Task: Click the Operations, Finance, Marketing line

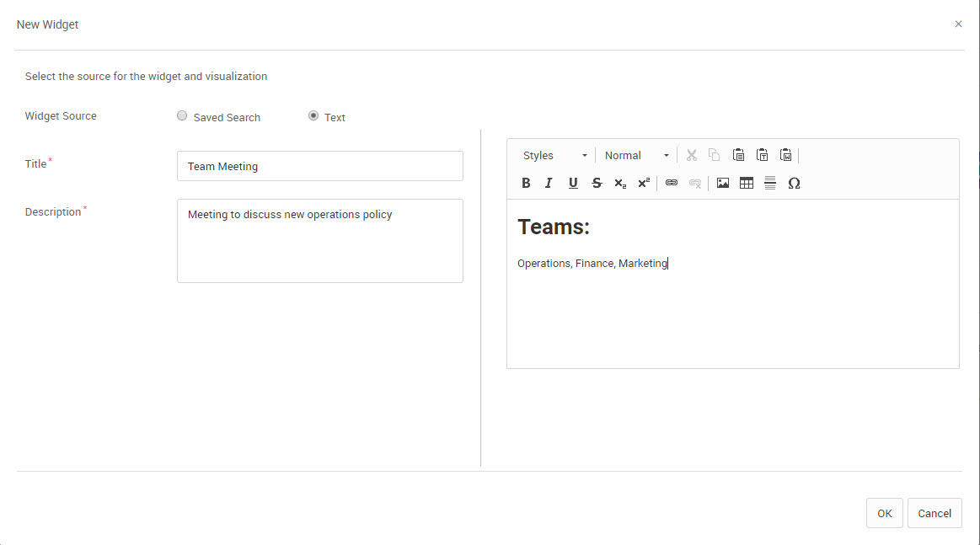Action: coord(592,263)
